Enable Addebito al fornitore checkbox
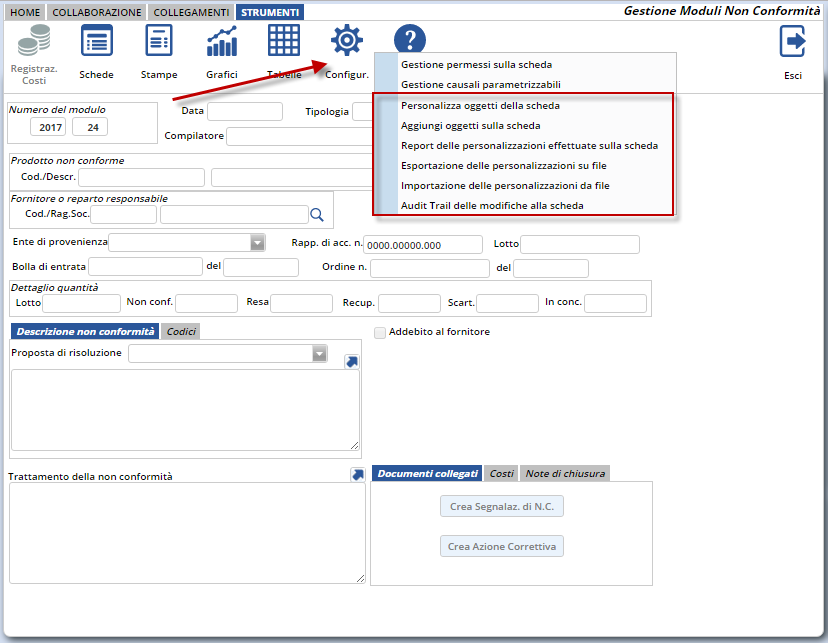828x643 pixels. (380, 332)
